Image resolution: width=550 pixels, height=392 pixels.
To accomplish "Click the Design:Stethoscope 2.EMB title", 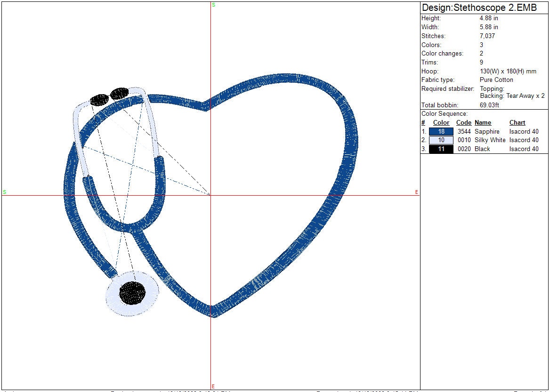I will pyautogui.click(x=479, y=8).
